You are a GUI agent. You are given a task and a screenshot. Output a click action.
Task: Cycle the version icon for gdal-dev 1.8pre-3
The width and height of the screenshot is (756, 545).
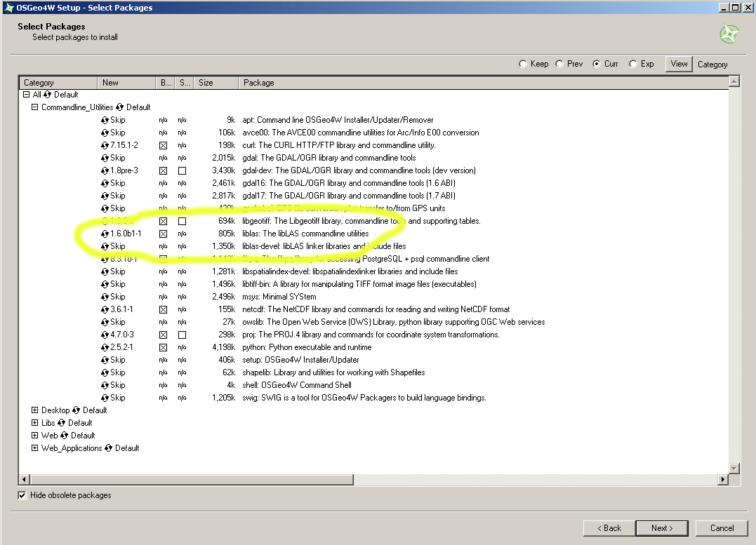[x=105, y=170]
